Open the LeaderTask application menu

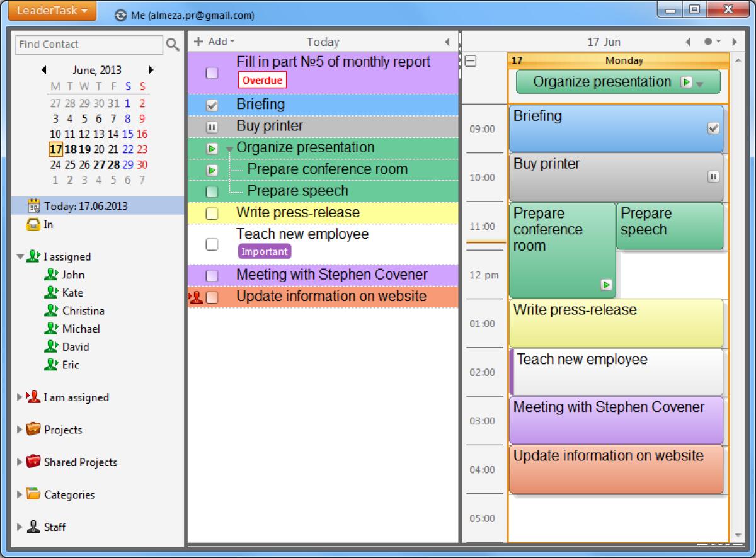point(50,10)
